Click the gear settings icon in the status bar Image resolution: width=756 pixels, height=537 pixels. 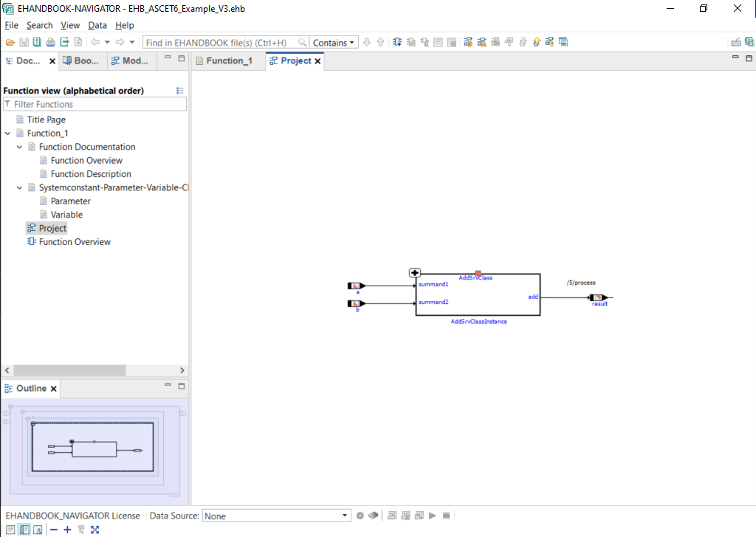tap(360, 516)
